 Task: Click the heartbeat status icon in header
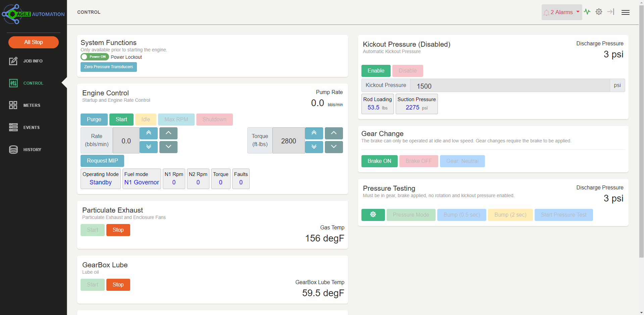click(587, 12)
